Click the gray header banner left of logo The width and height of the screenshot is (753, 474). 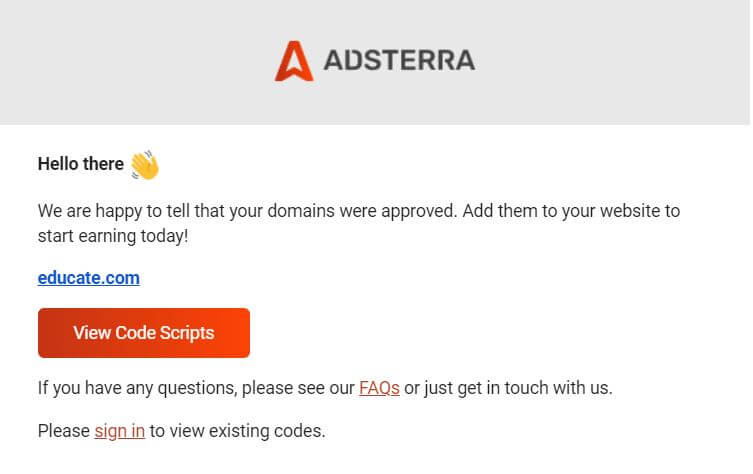(130, 61)
